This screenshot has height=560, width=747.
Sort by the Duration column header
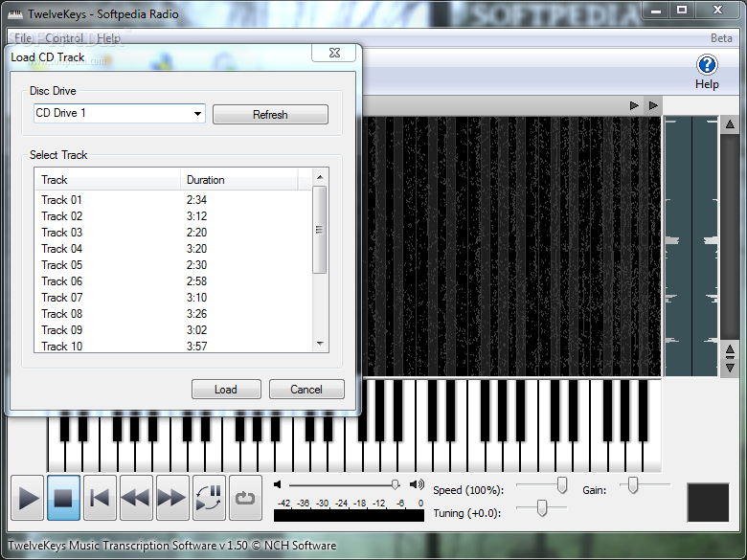239,180
